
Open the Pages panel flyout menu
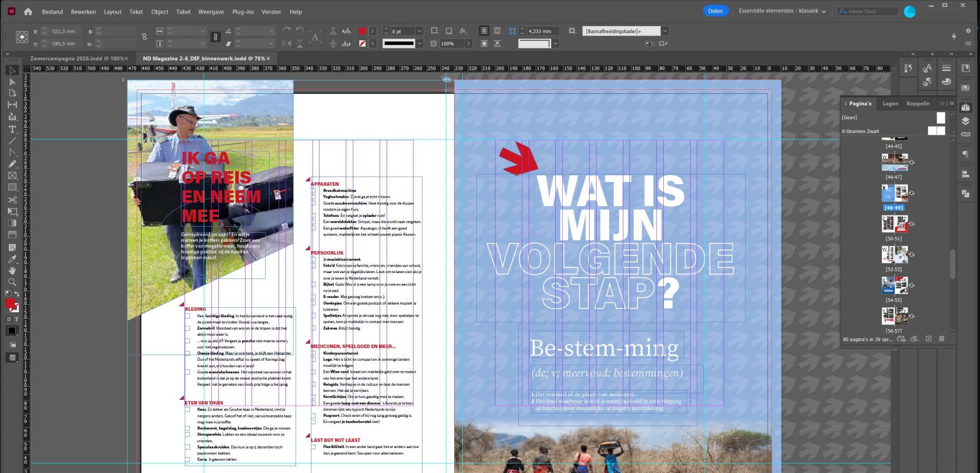tap(952, 104)
